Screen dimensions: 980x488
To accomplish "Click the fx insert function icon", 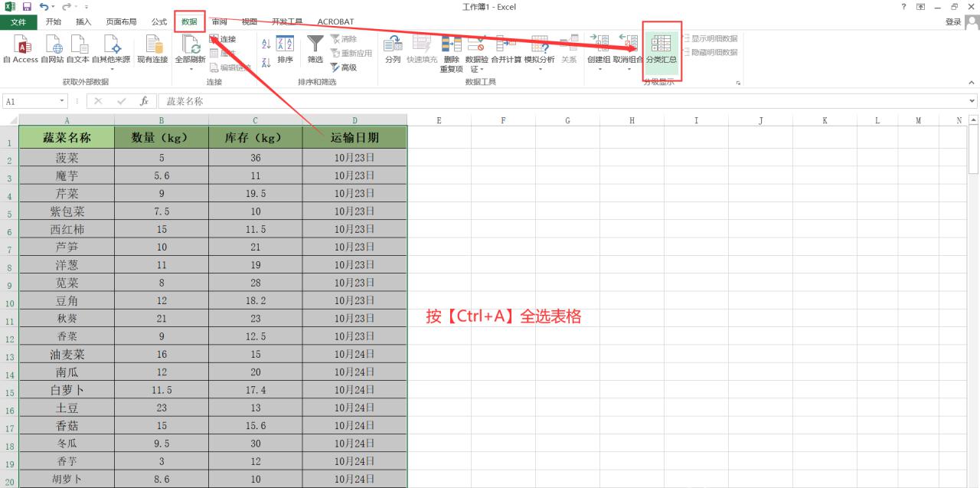I will click(x=144, y=101).
